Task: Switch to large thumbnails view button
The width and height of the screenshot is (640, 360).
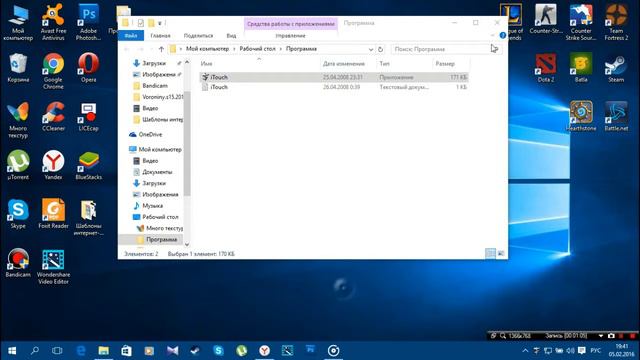Action: [x=501, y=253]
